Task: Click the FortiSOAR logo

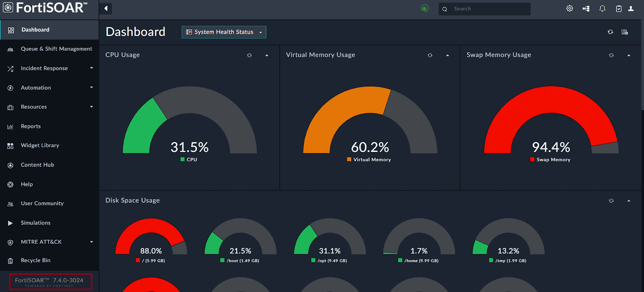Action: [x=45, y=7]
